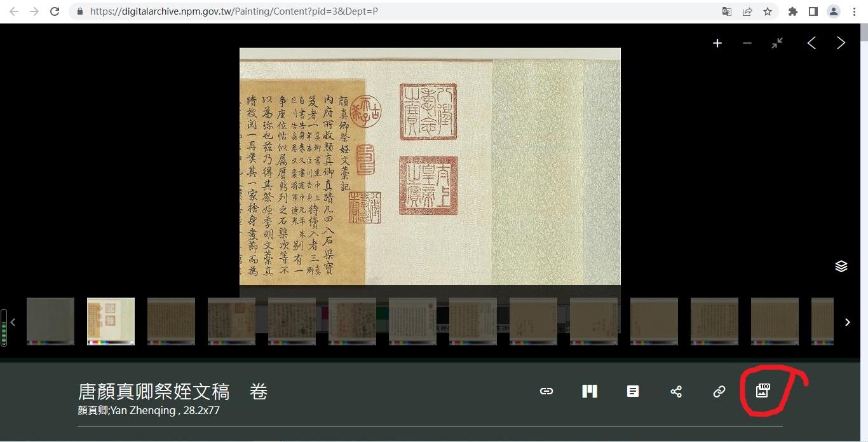Select the first thumbnail in the strip
868x442 pixels.
coord(50,321)
